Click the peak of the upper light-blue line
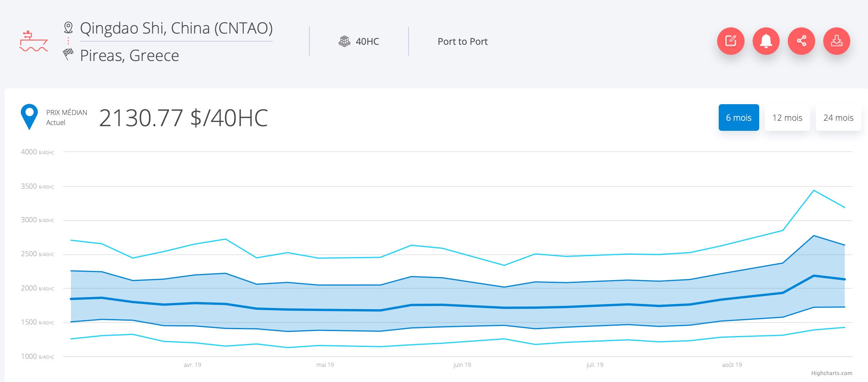The width and height of the screenshot is (868, 382). coord(814,190)
